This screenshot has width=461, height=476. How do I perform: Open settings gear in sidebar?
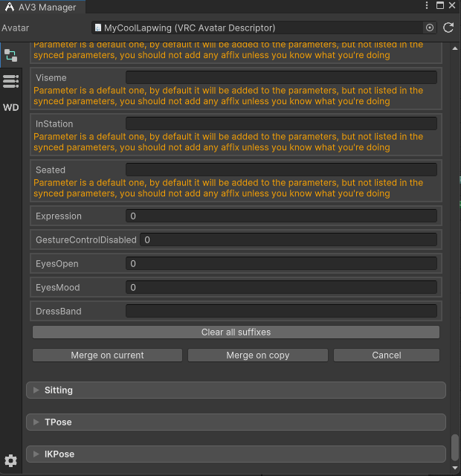point(10,461)
